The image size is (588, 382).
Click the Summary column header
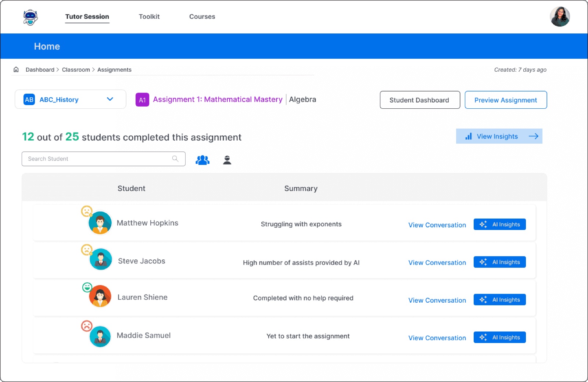pyautogui.click(x=301, y=188)
